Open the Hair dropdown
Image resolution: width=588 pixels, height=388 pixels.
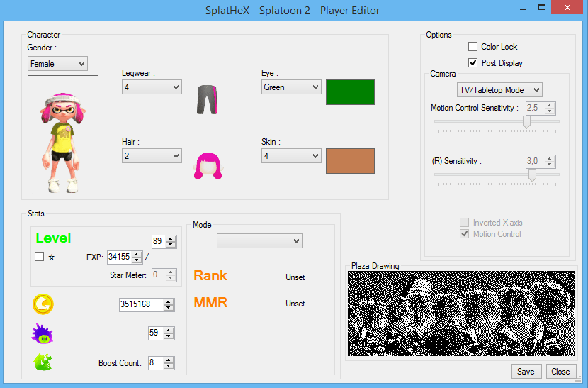pos(152,156)
